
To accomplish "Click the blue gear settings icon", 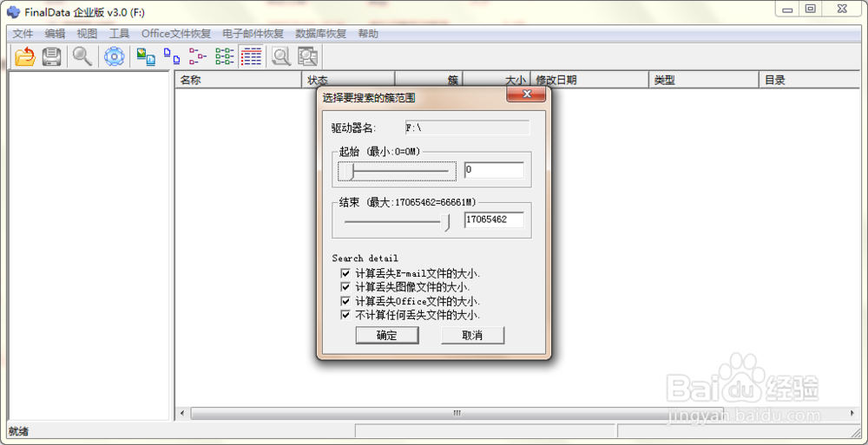I will tap(114, 56).
